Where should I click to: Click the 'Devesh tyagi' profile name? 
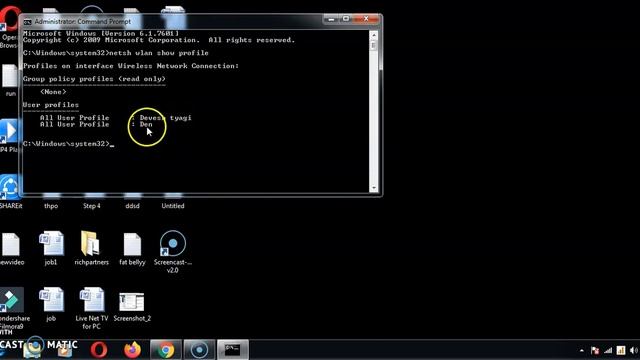[165, 118]
